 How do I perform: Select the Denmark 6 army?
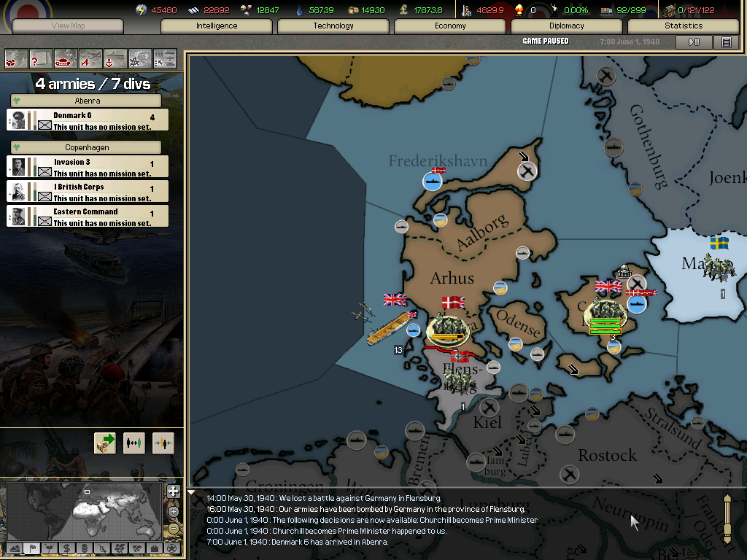88,120
